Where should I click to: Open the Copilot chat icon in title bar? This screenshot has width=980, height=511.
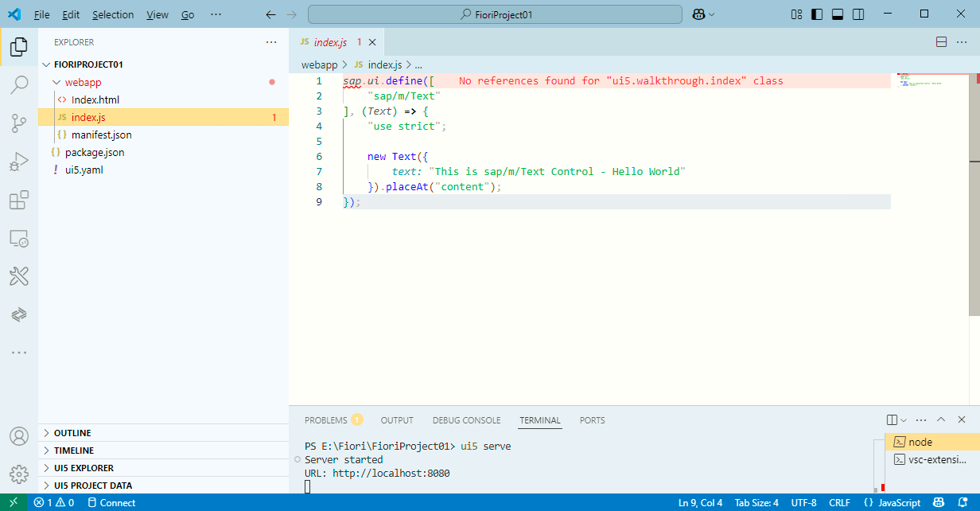pyautogui.click(x=698, y=14)
